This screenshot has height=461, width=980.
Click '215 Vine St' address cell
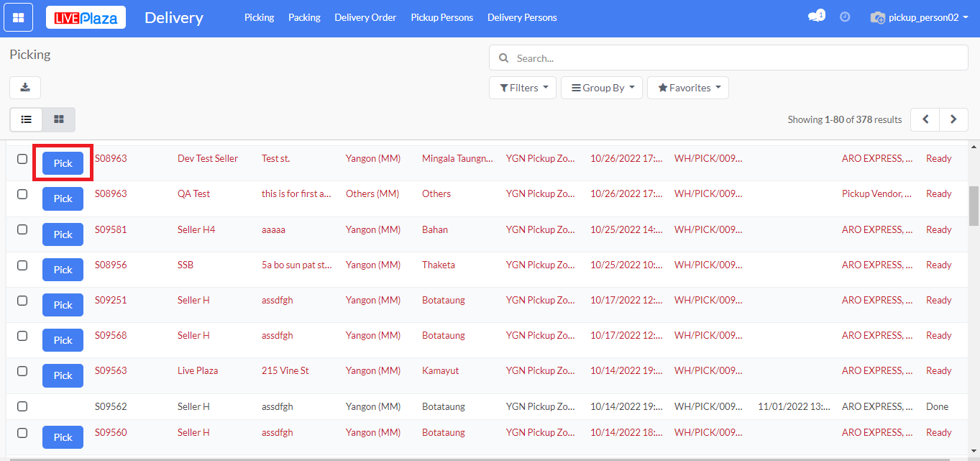click(285, 370)
